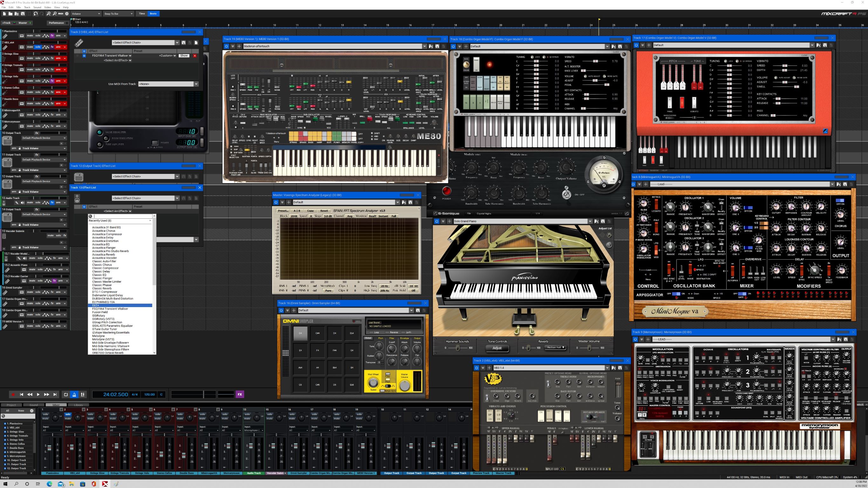Click the plus icon in Omni Sampler window header
This screenshot has height=488, width=868.
(x=294, y=310)
